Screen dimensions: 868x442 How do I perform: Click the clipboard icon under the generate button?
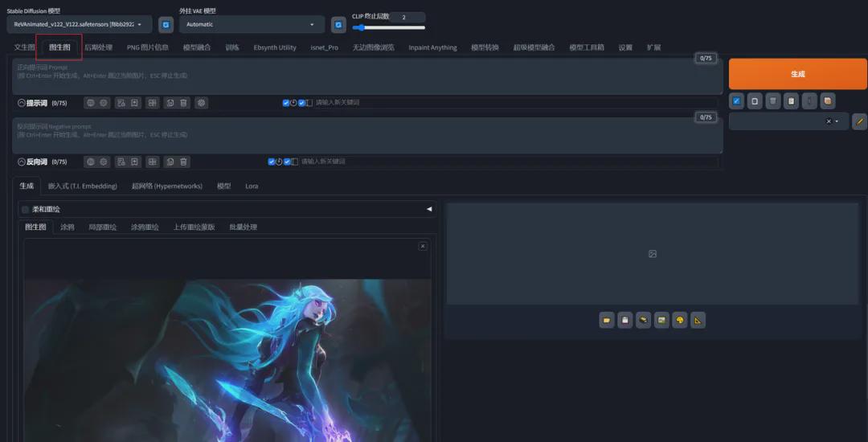pos(791,101)
